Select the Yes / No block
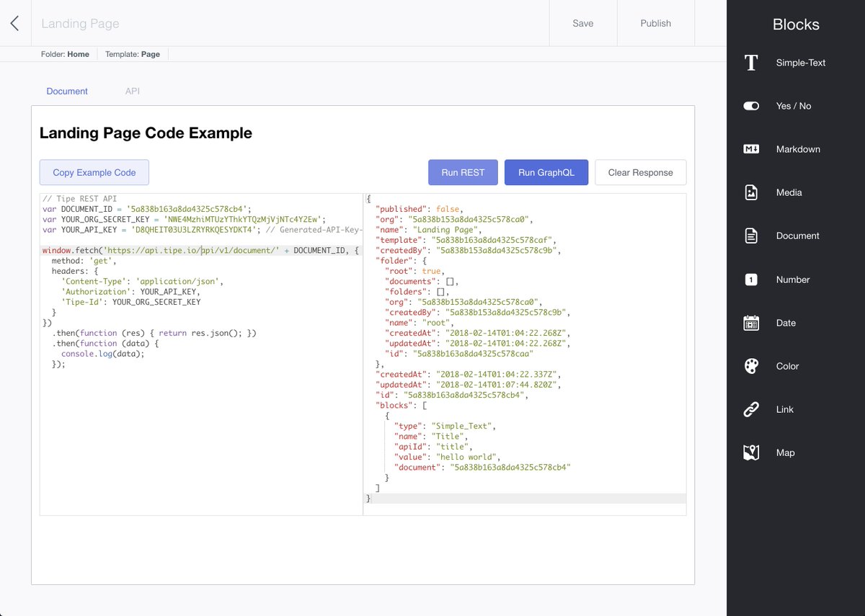The height and width of the screenshot is (616, 865). pyautogui.click(x=791, y=106)
